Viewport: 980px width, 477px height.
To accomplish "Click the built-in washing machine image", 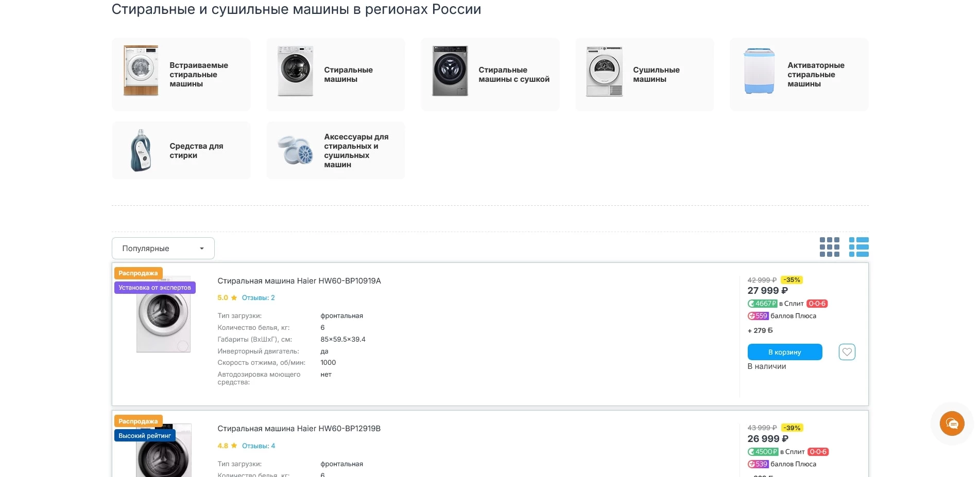I will point(141,71).
